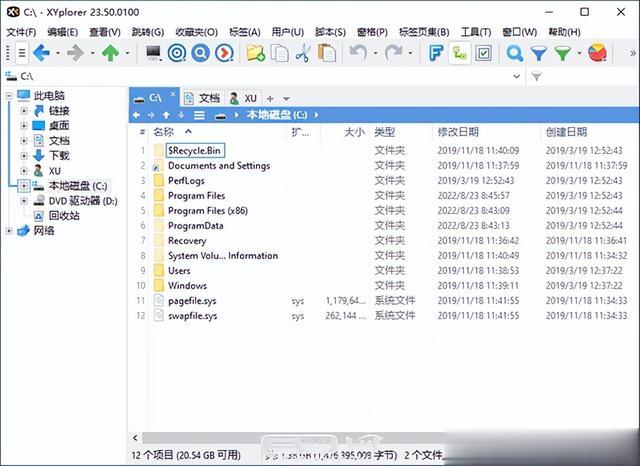Viewport: 640px width, 466px height.
Task: Click 本地磁盘 (C:) in the breadcrumb
Action: click(x=276, y=115)
